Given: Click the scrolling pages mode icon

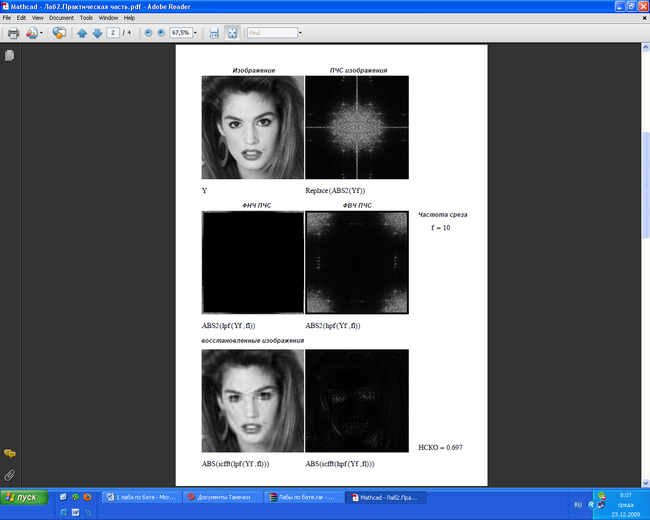Looking at the screenshot, I should coord(213,33).
